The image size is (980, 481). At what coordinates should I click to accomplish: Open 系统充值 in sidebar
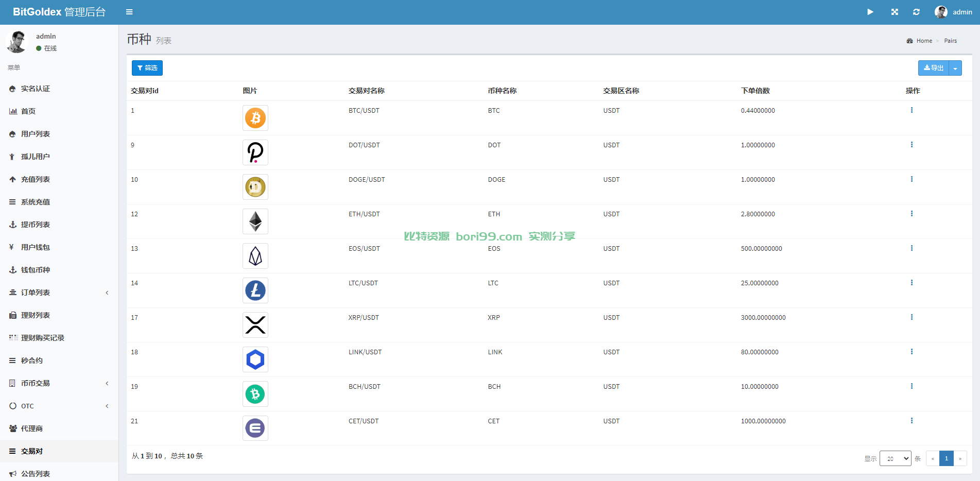[59, 202]
